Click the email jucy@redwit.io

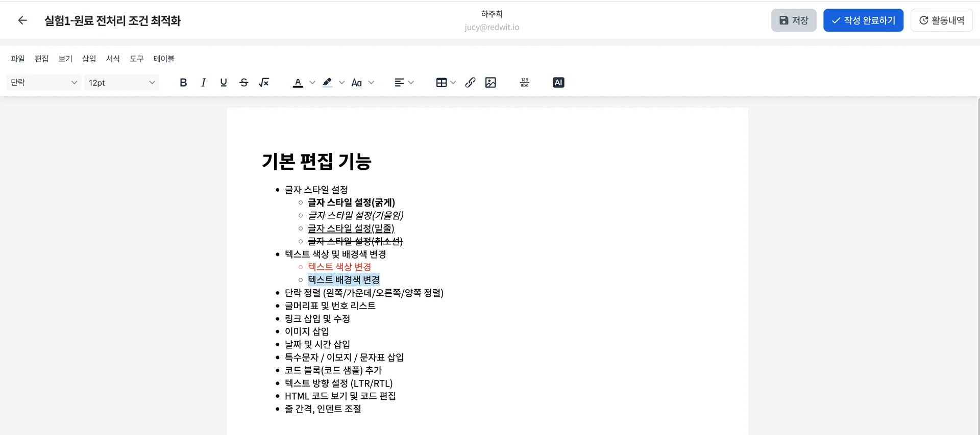point(492,27)
